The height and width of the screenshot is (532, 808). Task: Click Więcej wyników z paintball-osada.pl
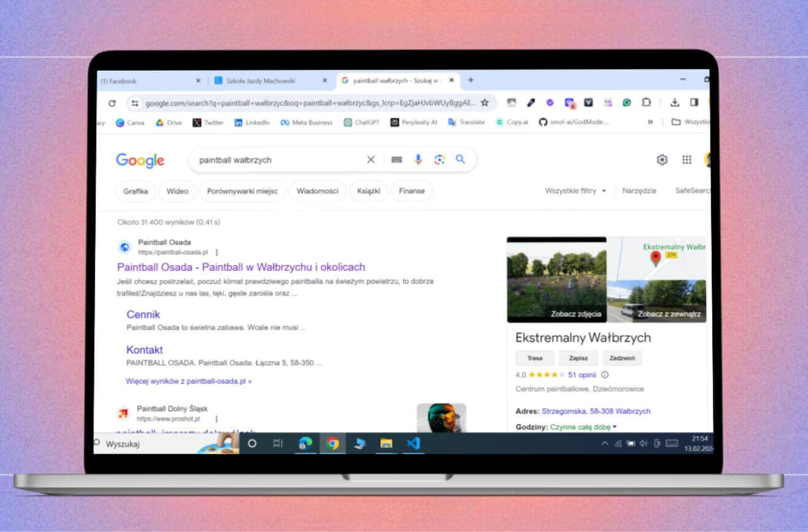pyautogui.click(x=188, y=381)
